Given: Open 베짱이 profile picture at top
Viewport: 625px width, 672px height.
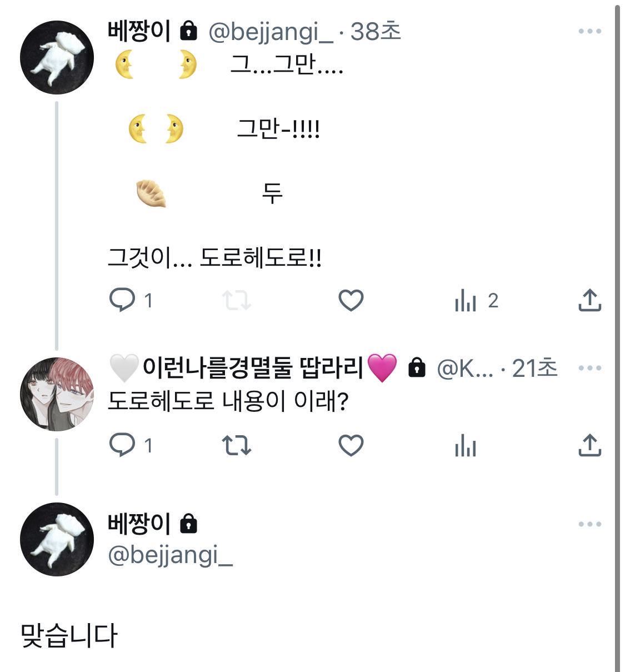Looking at the screenshot, I should (57, 57).
